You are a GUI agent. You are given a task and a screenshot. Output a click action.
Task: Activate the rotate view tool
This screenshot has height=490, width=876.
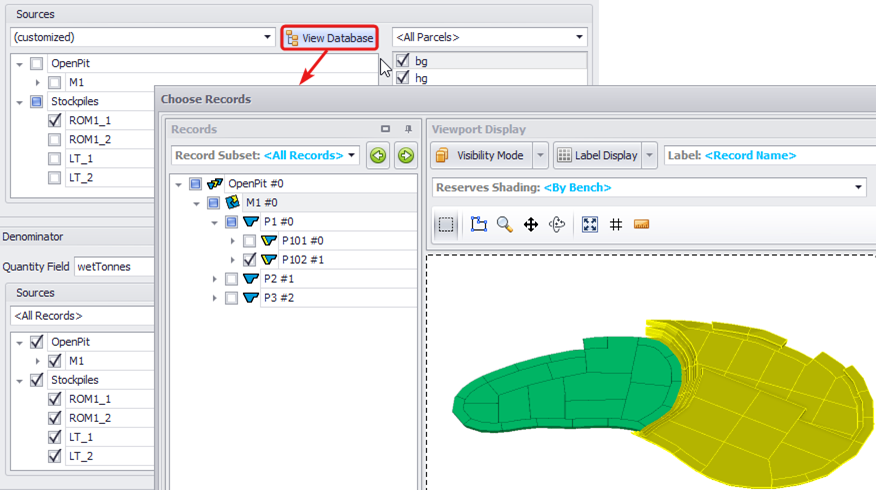coord(557,225)
